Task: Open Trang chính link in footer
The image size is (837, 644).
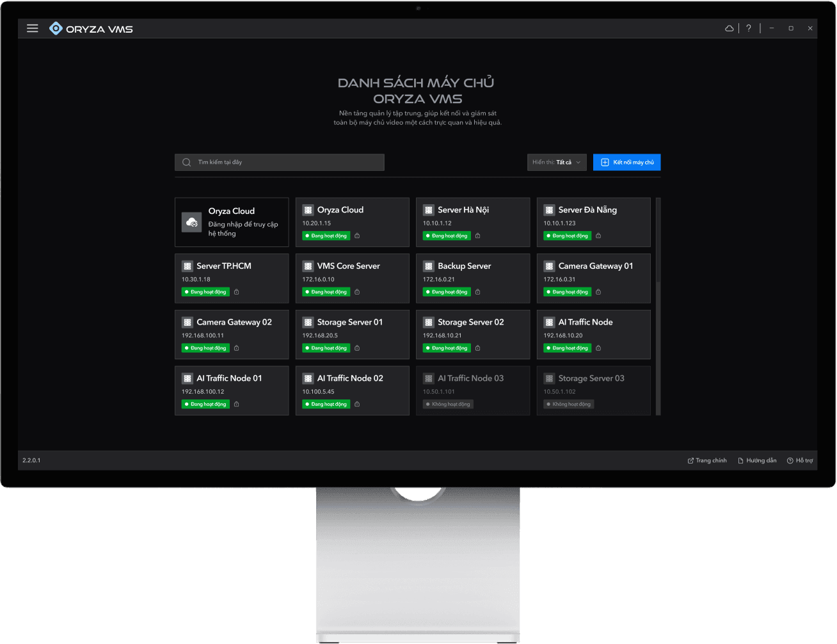Action: (707, 460)
